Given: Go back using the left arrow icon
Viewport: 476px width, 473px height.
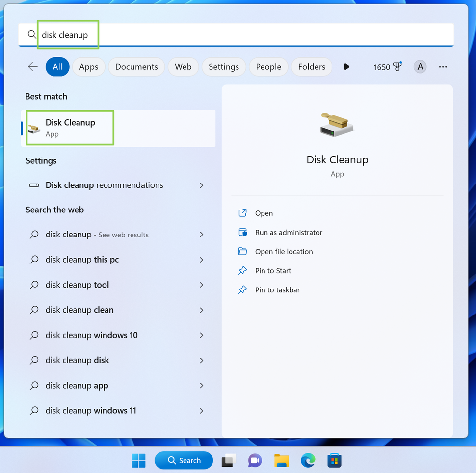Looking at the screenshot, I should 33,67.
